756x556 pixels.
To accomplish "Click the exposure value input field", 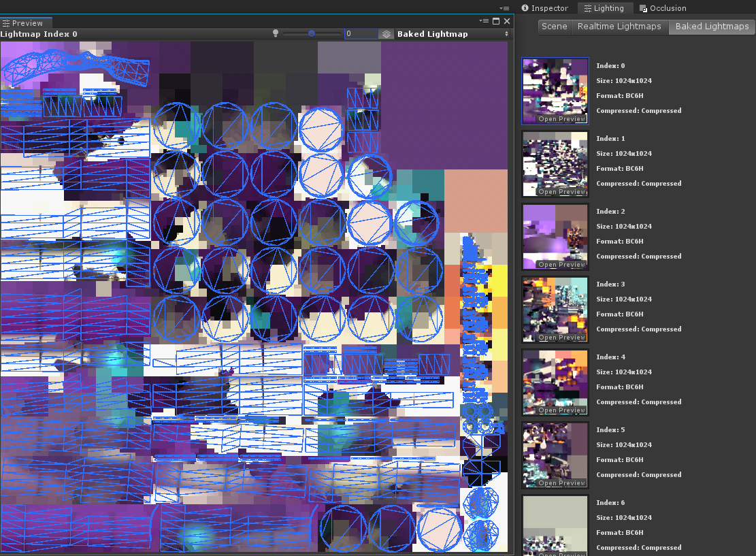I will click(361, 34).
